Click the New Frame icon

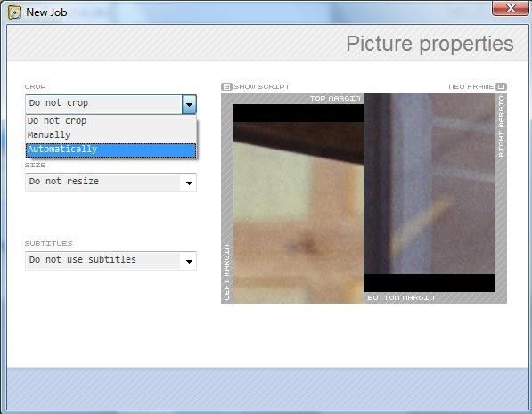(x=501, y=86)
